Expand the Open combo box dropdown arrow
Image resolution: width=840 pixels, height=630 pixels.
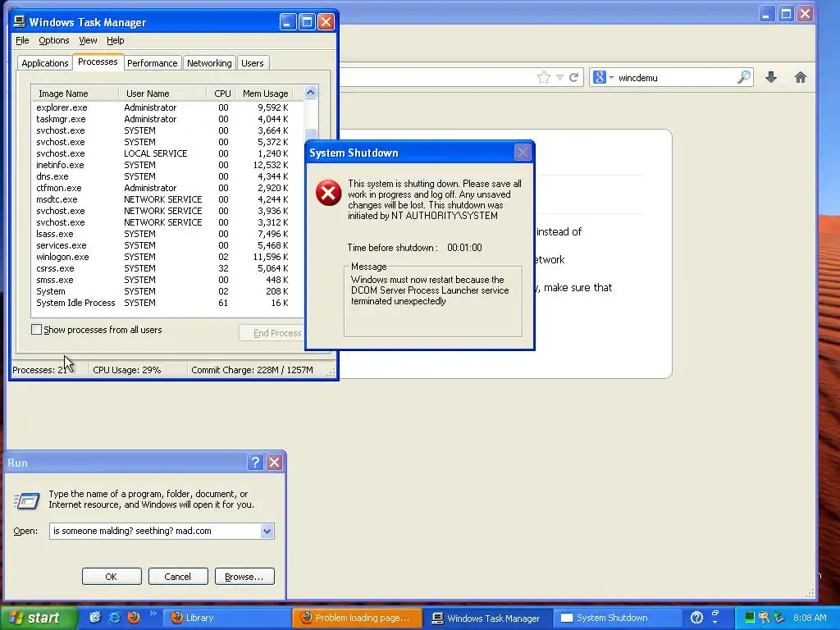tap(267, 531)
